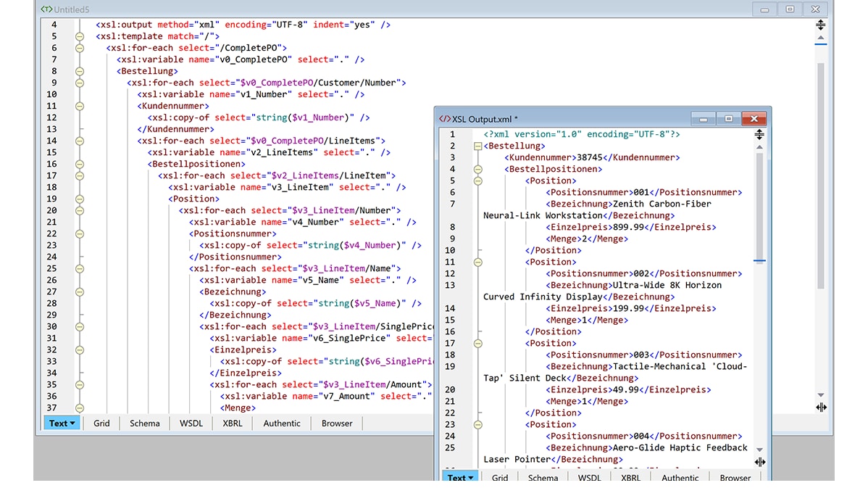
Task: Collapse the Bestellpositionen element at line 16 in Untitled5
Action: click(x=80, y=165)
